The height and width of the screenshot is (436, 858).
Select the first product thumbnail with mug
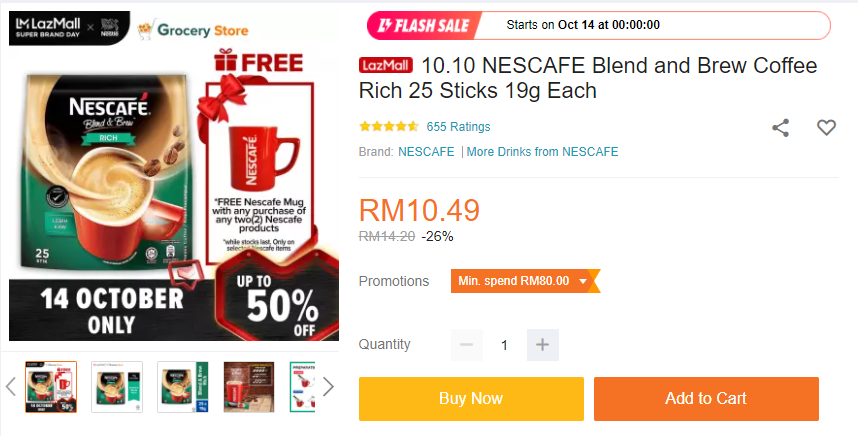[x=51, y=387]
